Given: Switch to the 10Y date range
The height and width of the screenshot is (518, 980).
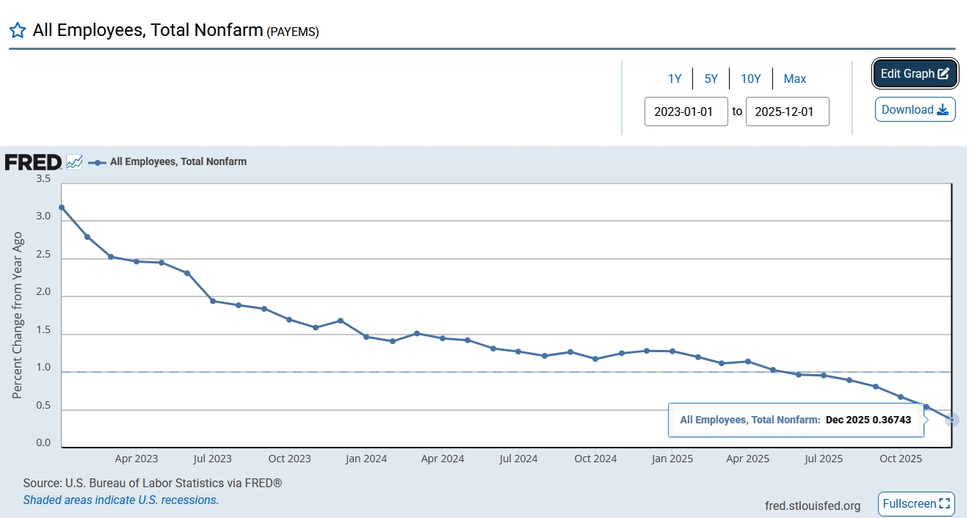Looking at the screenshot, I should point(750,79).
